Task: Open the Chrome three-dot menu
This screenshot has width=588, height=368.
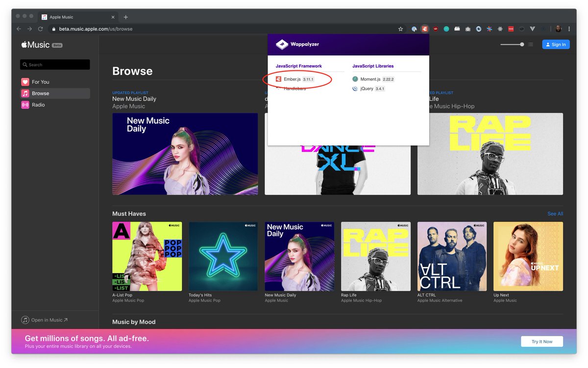Action: tap(569, 29)
